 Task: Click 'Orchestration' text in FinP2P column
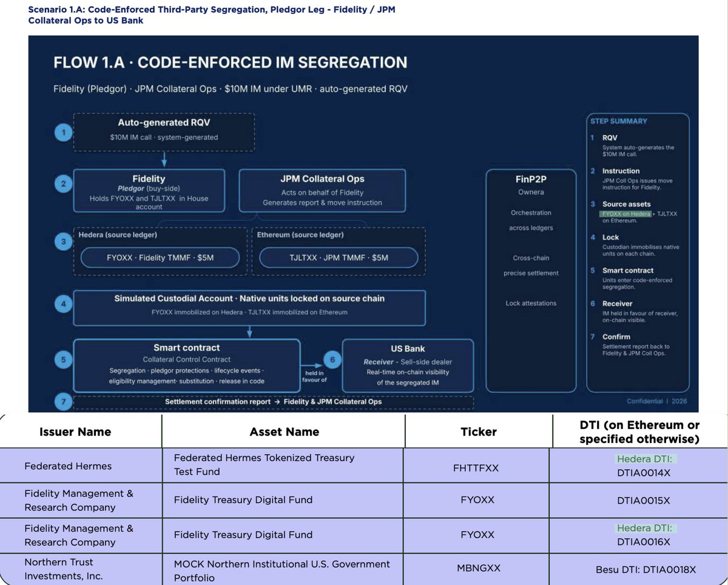tap(531, 212)
